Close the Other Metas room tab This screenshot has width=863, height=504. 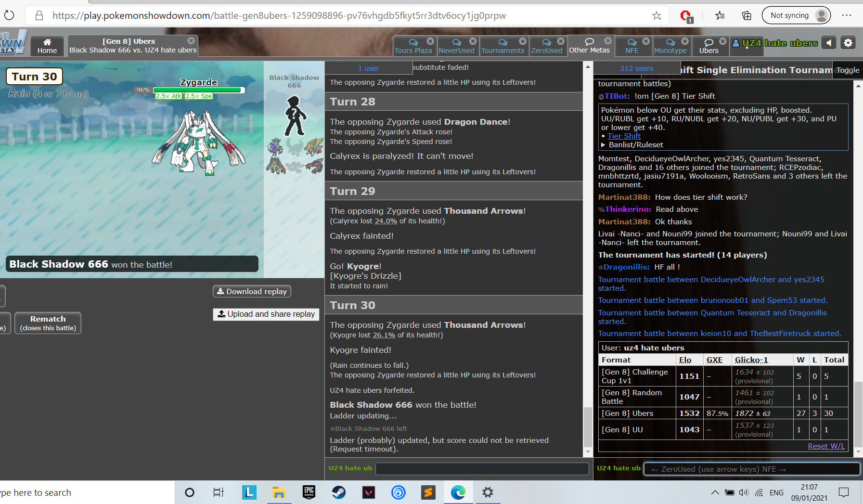tap(608, 41)
